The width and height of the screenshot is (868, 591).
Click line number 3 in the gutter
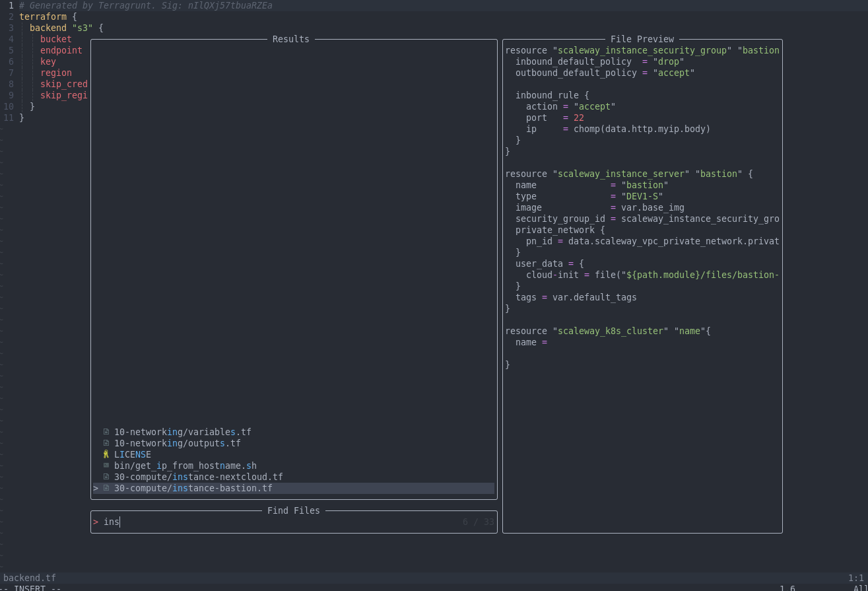coord(11,28)
